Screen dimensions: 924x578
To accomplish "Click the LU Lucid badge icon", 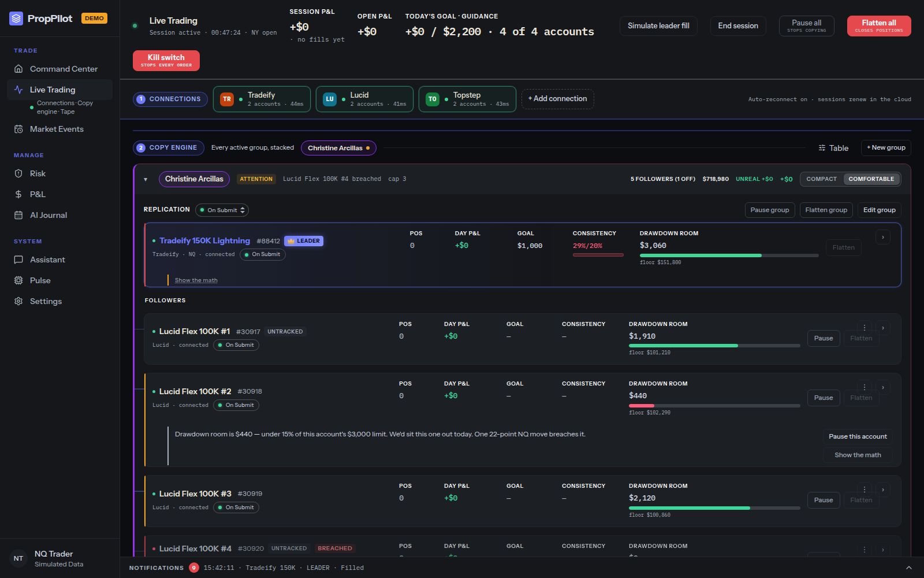I will pos(330,99).
